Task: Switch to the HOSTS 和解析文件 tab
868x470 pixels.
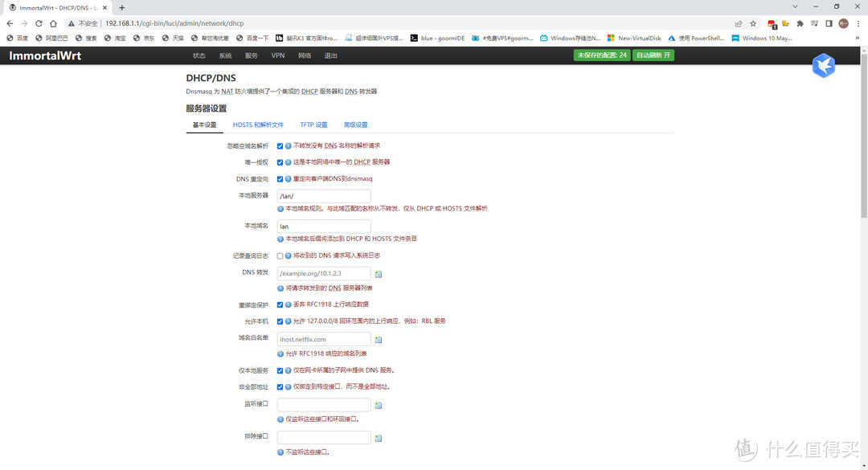Action: point(258,125)
